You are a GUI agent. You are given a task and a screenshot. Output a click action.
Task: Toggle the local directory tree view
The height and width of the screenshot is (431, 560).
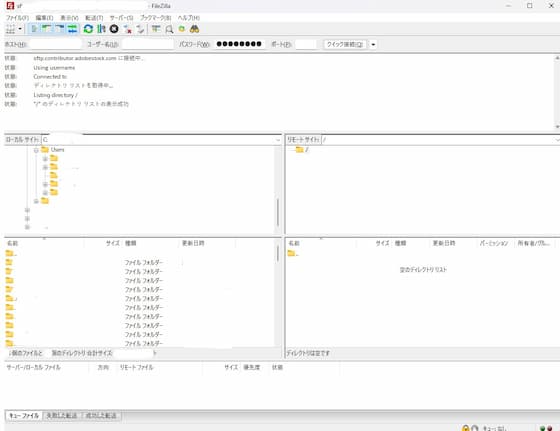click(x=47, y=29)
